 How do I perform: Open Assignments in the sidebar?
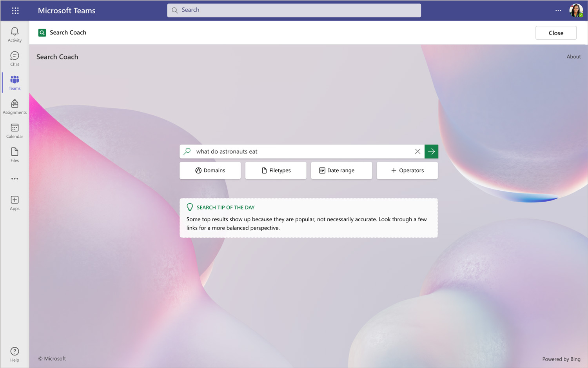coord(15,107)
